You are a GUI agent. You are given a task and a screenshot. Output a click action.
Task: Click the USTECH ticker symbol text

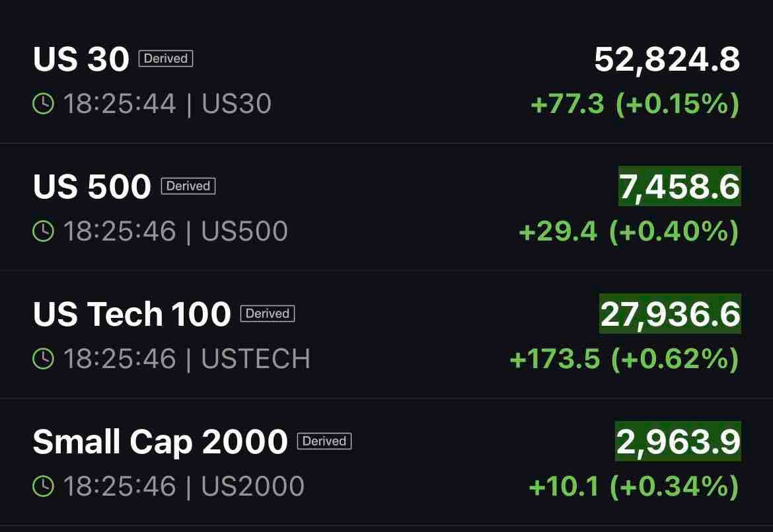click(256, 358)
